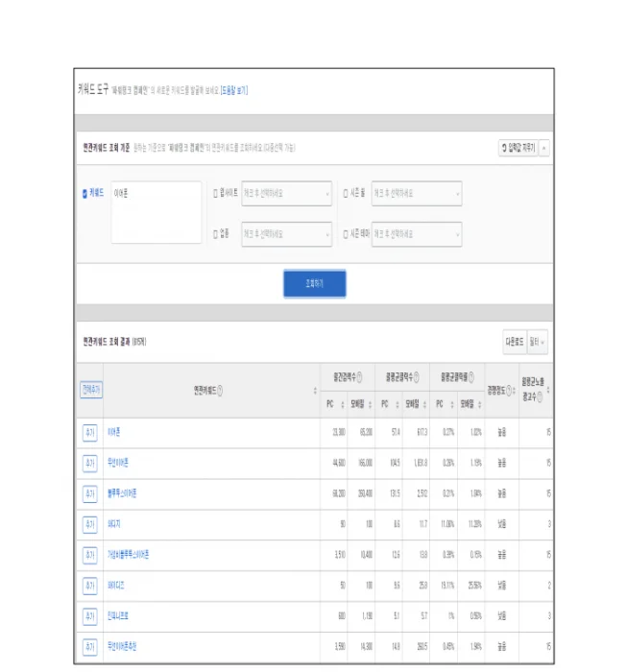Viewport: 626px width, 672px height.
Task: Open the 시즌 월 dropdown
Action: [x=417, y=193]
